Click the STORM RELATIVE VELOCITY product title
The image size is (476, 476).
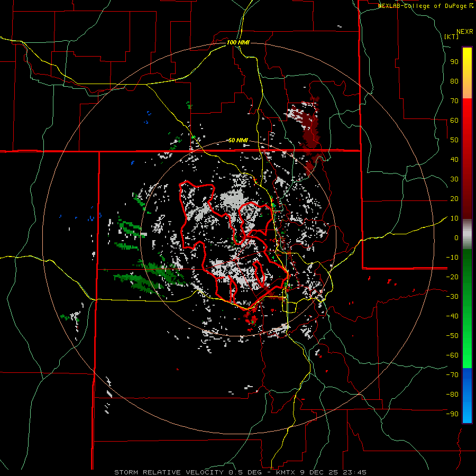[170, 472]
